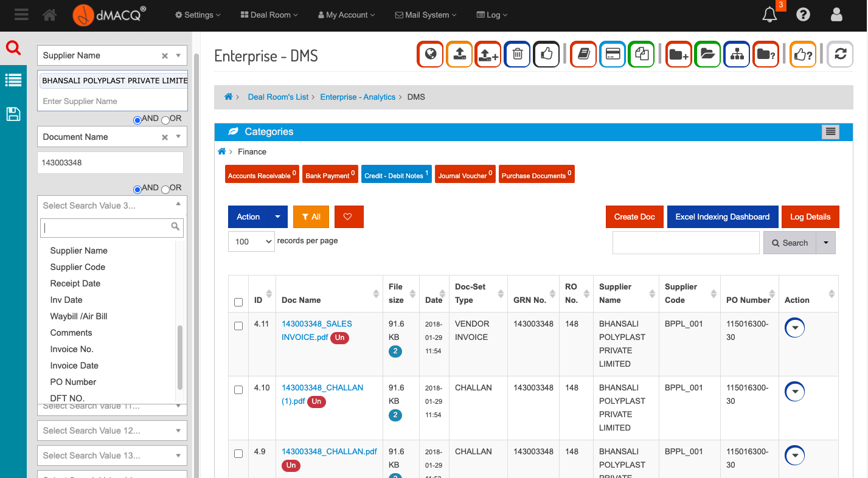Expand the Supplier Name filter dropdown
Screen dimensions: 868x478
(179, 55)
